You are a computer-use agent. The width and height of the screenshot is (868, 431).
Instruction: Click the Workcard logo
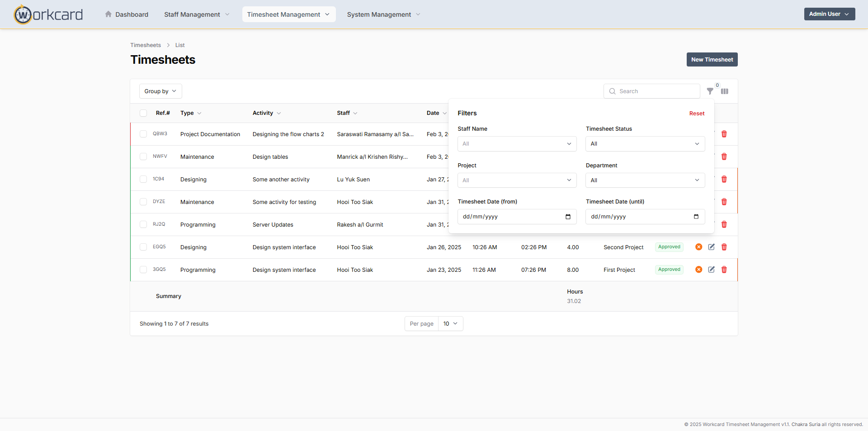coord(48,14)
